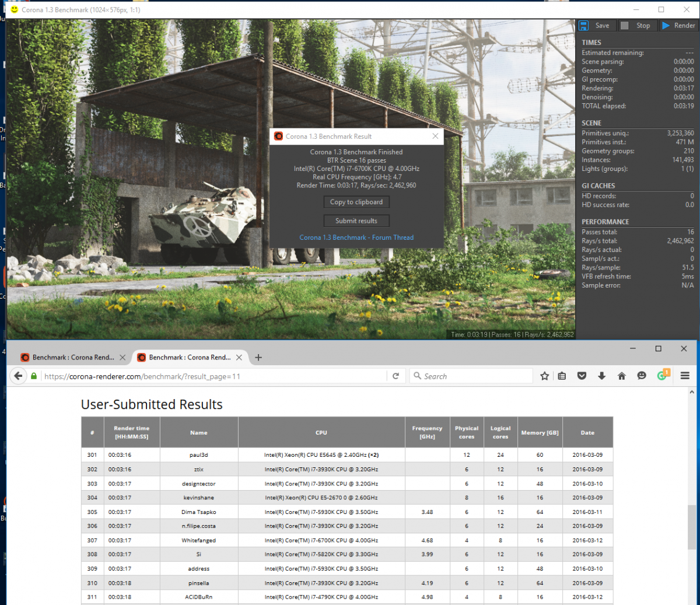Open Corona 1.3 Benchmark Forum Thread link
This screenshot has height=605, width=700.
(x=356, y=237)
